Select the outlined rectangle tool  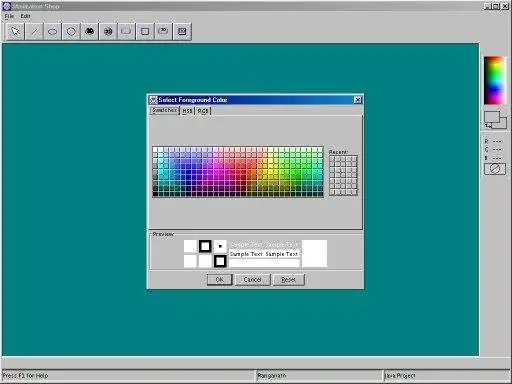(x=145, y=32)
